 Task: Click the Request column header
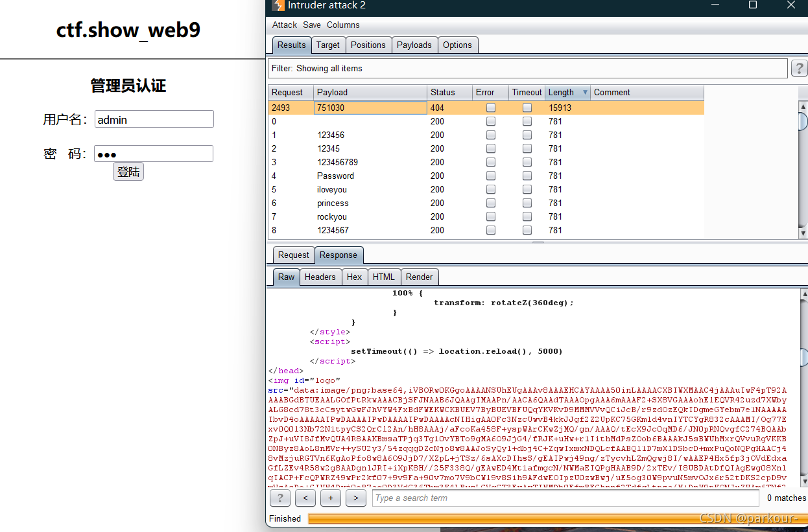tap(291, 92)
